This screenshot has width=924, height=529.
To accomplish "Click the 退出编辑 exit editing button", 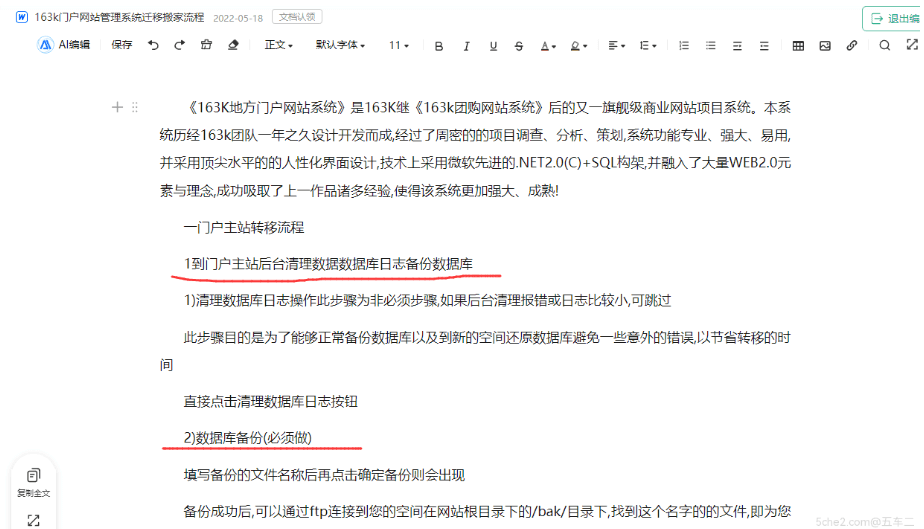I will (x=895, y=19).
